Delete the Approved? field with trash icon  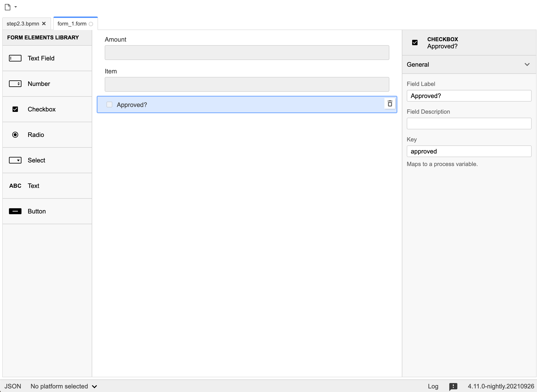[x=390, y=104]
